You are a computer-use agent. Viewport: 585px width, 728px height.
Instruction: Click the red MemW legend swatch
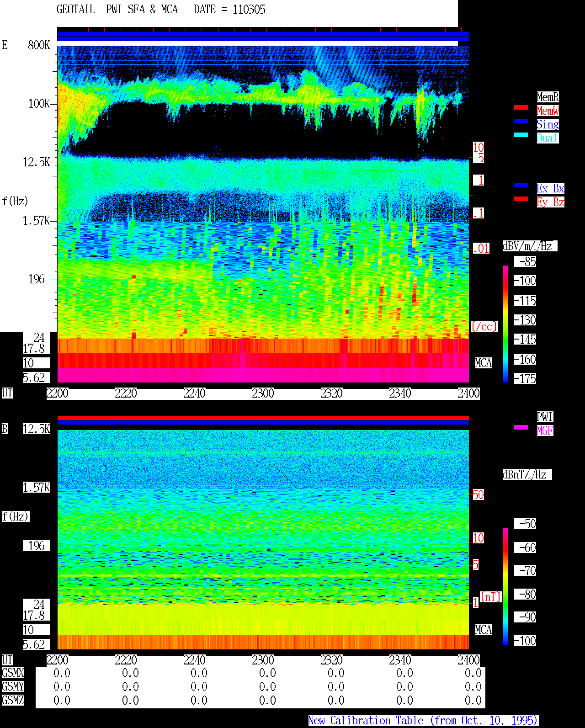click(521, 107)
